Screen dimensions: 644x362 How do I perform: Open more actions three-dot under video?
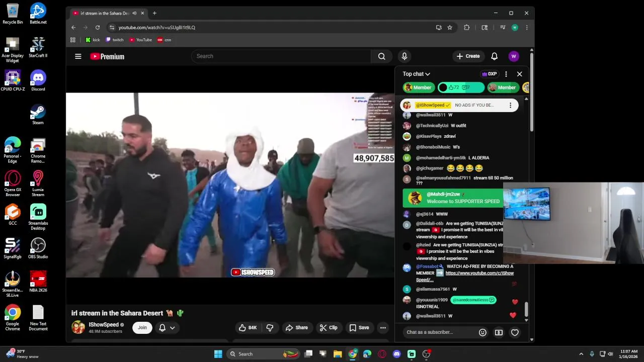[x=383, y=328]
